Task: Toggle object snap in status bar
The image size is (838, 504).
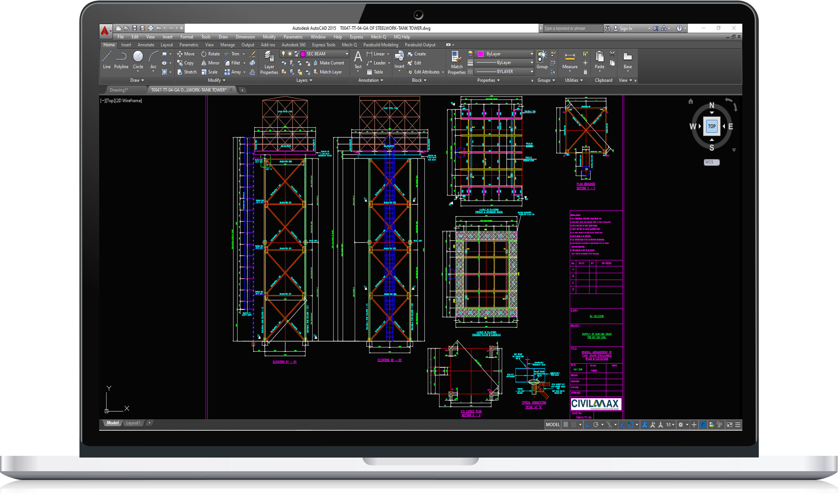Action: tap(631, 425)
